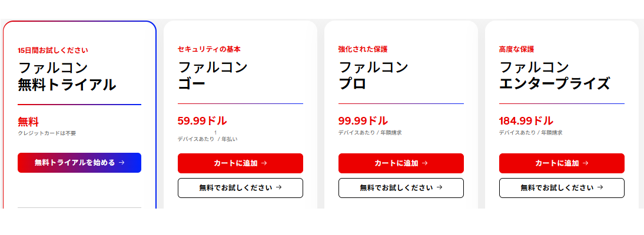Click 無料でお試しください under ファルコン エンタープライズ
The image size is (644, 235).
coord(562,188)
